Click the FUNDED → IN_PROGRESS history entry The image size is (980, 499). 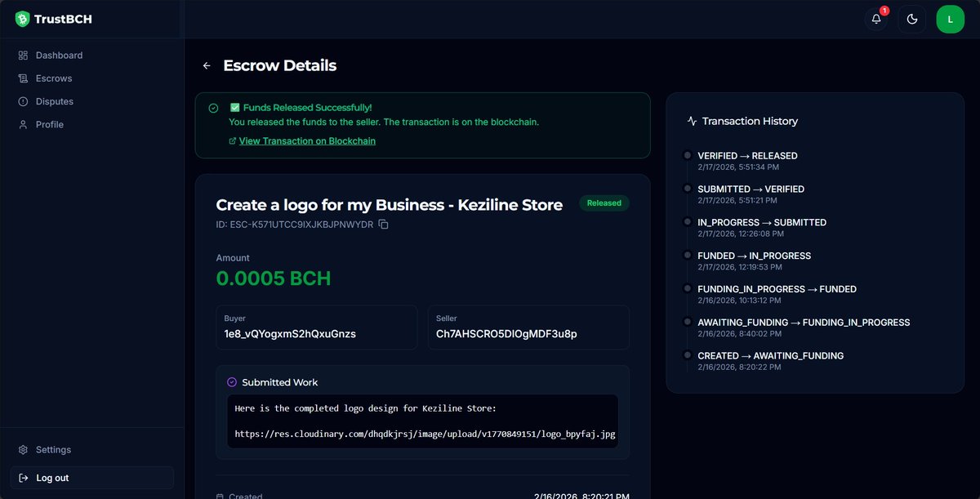click(x=754, y=256)
